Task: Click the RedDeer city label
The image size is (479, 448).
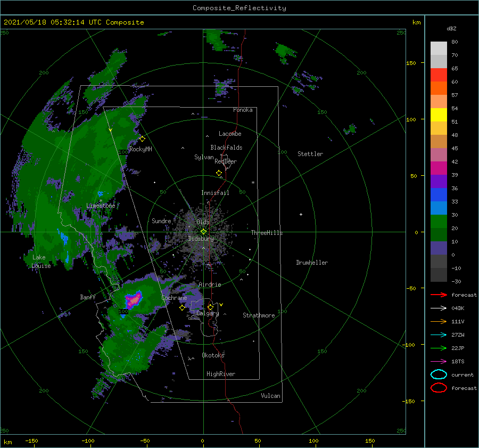Action: click(x=226, y=161)
